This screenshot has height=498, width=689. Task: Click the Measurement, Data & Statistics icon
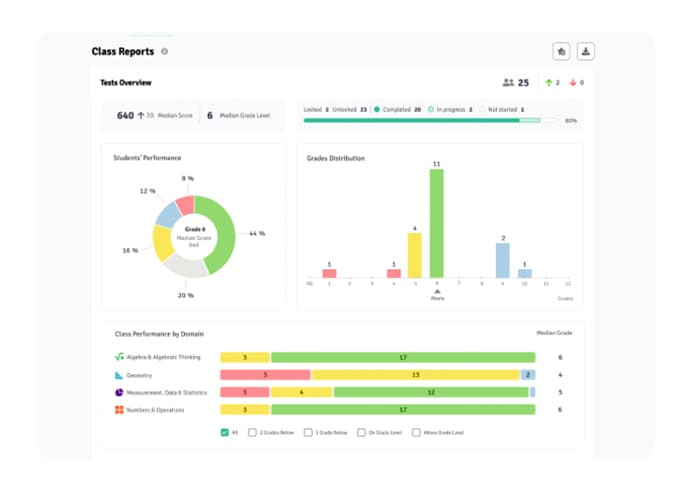(x=119, y=393)
